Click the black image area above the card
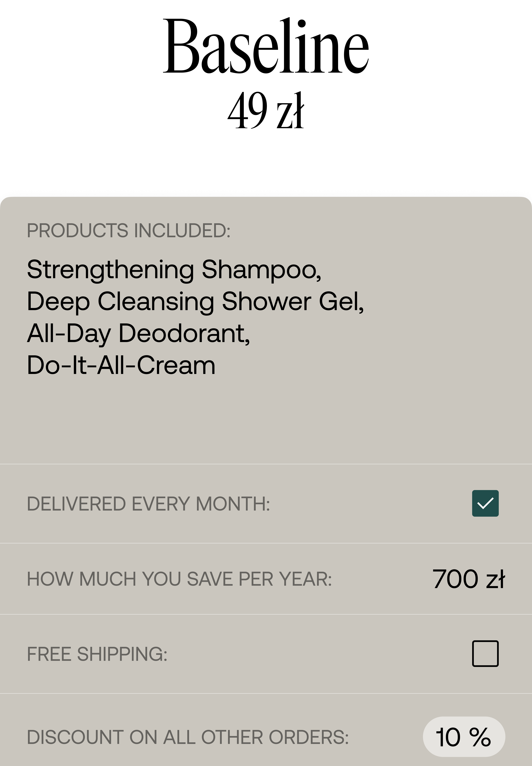532x766 pixels. 266,93
